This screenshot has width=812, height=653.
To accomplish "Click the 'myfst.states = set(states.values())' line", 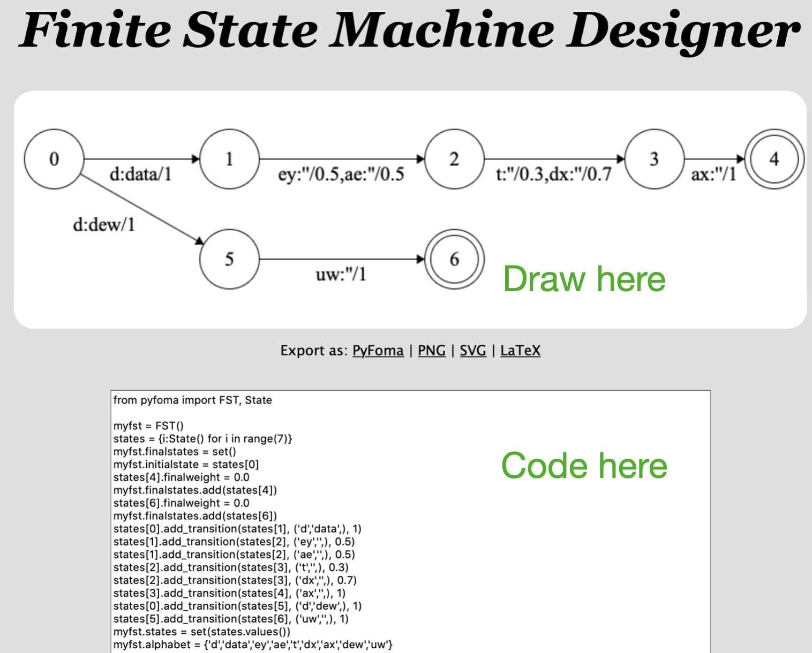I will [202, 631].
